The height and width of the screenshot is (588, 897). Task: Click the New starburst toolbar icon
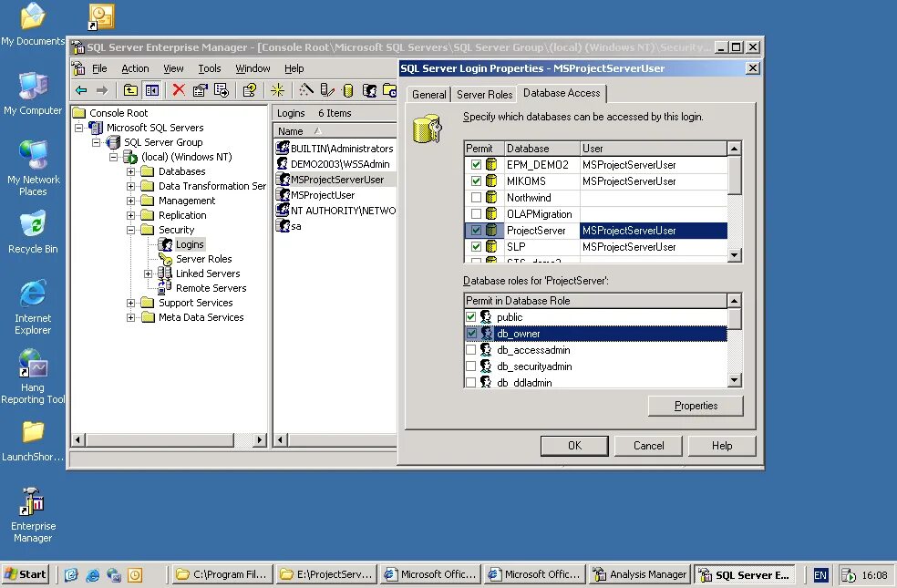coord(277,90)
